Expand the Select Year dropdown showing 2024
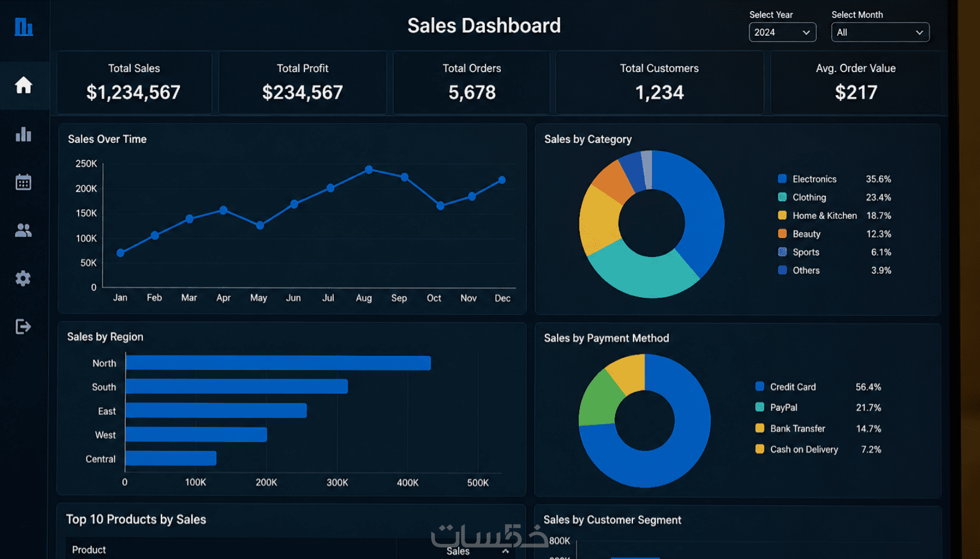Image resolution: width=980 pixels, height=559 pixels. pyautogui.click(x=782, y=32)
